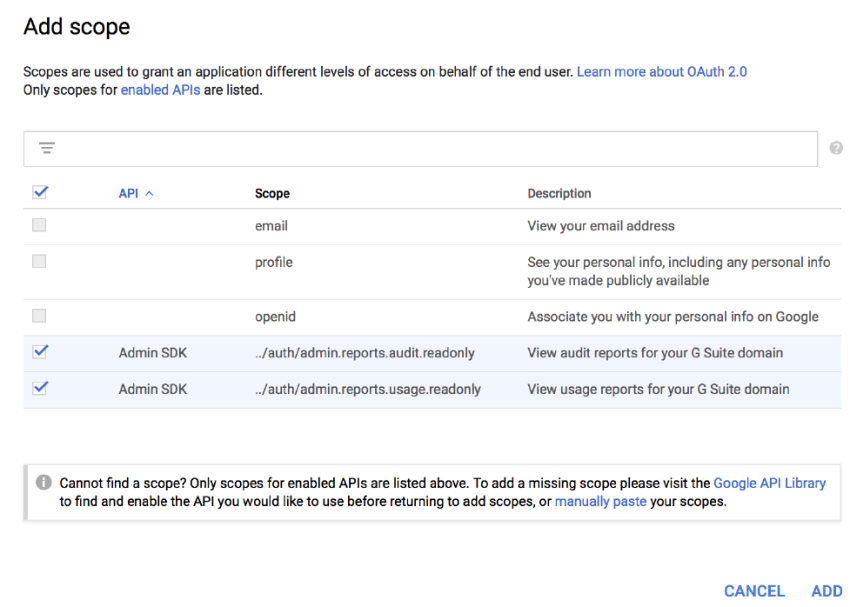Click the info icon in the notice box

pyautogui.click(x=44, y=482)
